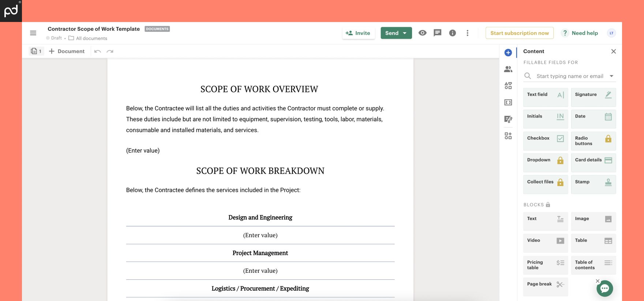Screen dimensions: 644x301
Task: Open the apps grid icon in sidebar
Action: tap(508, 136)
